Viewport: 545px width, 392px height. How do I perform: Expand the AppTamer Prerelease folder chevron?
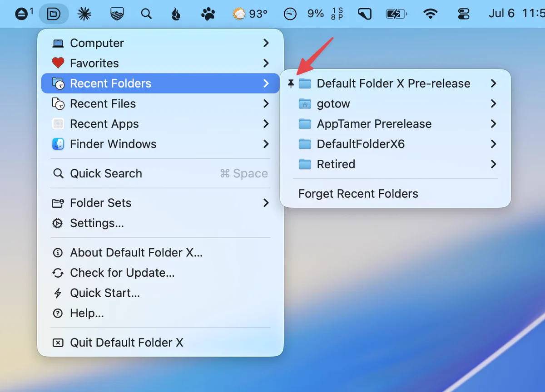click(494, 124)
